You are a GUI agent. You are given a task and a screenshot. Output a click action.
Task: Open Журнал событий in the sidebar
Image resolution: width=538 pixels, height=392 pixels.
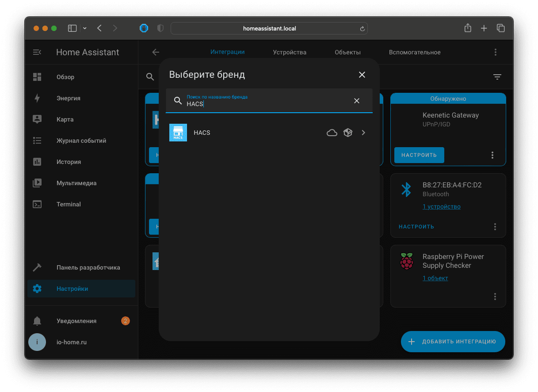coord(81,141)
